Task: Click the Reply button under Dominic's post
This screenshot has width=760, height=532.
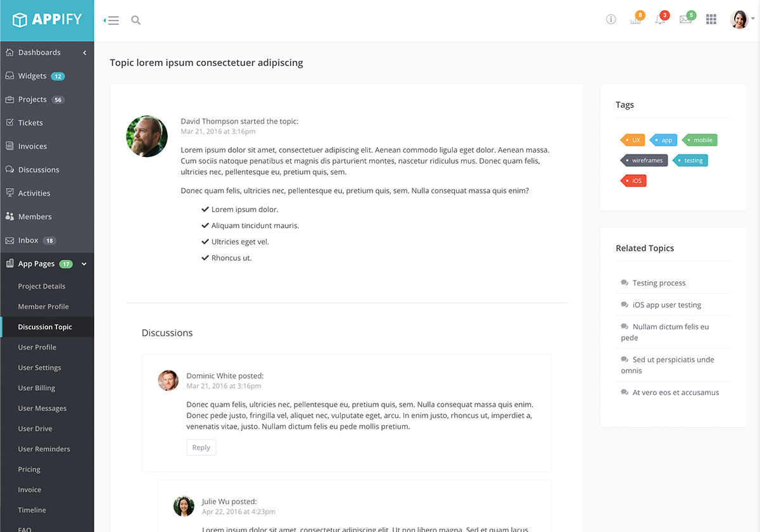Action: coord(201,448)
